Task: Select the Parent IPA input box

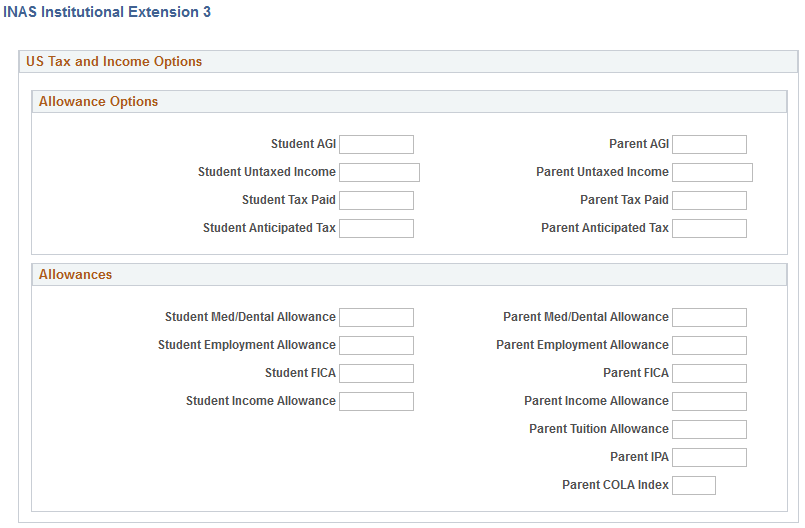Action: (709, 458)
